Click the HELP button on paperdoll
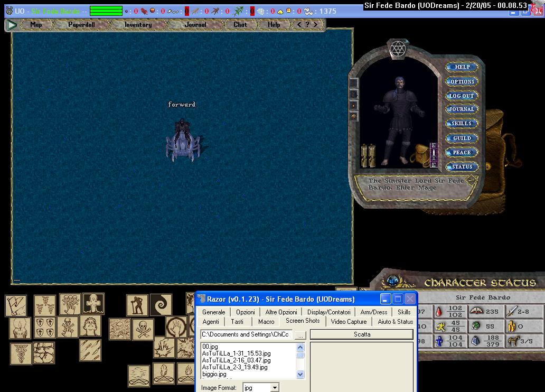The height and width of the screenshot is (392, 545). pos(462,67)
